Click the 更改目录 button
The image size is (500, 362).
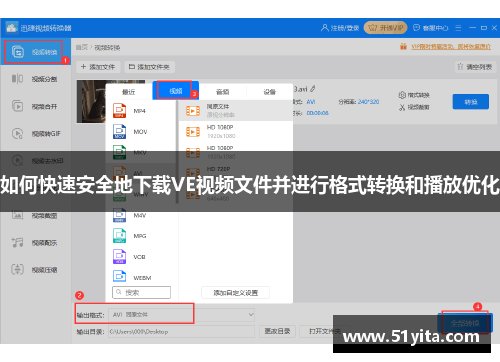(x=277, y=331)
